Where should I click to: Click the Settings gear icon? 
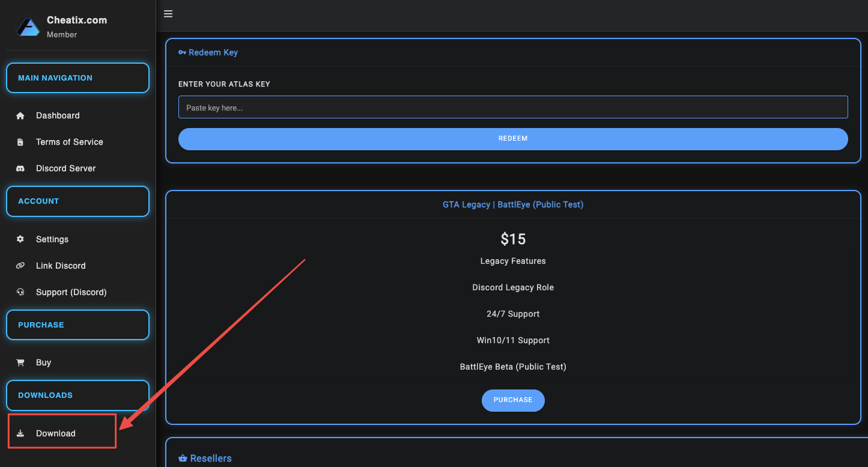click(x=20, y=239)
